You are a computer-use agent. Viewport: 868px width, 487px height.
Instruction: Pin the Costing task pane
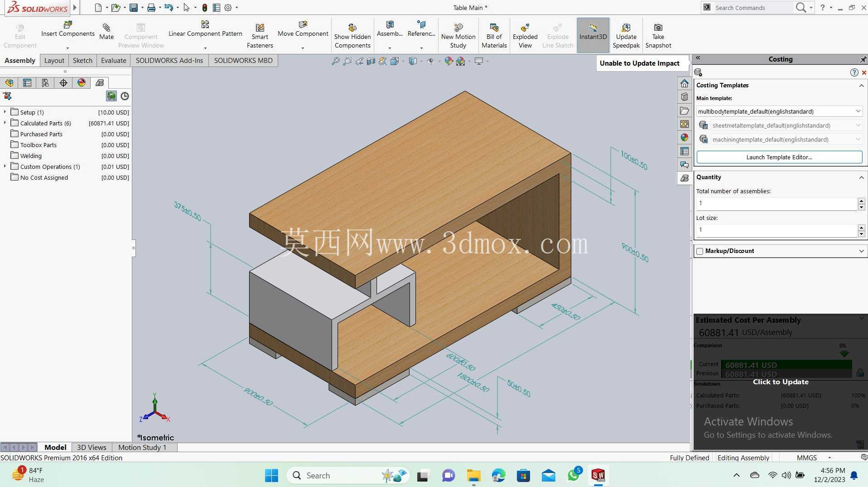point(863,59)
